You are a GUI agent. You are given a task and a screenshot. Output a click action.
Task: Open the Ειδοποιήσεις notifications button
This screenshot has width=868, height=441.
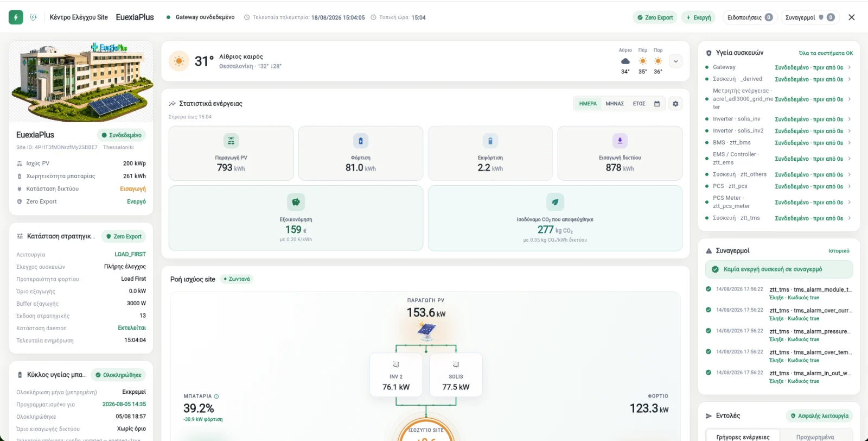(x=750, y=17)
